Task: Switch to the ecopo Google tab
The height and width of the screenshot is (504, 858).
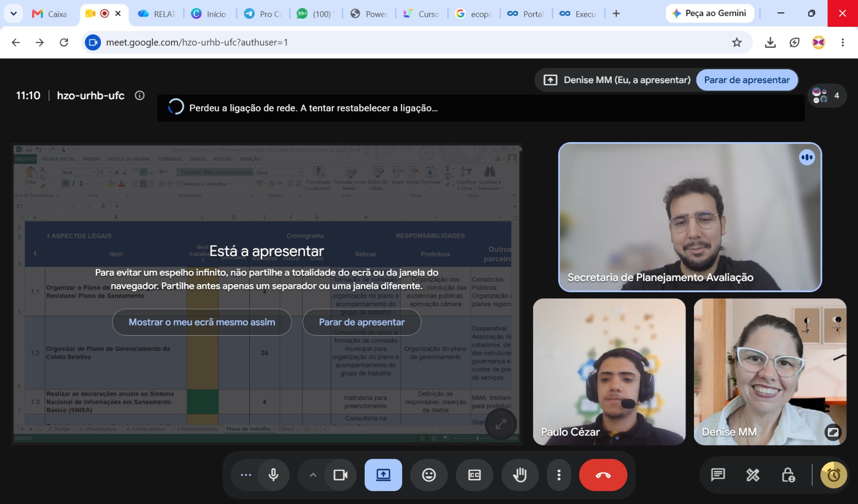Action: [474, 14]
